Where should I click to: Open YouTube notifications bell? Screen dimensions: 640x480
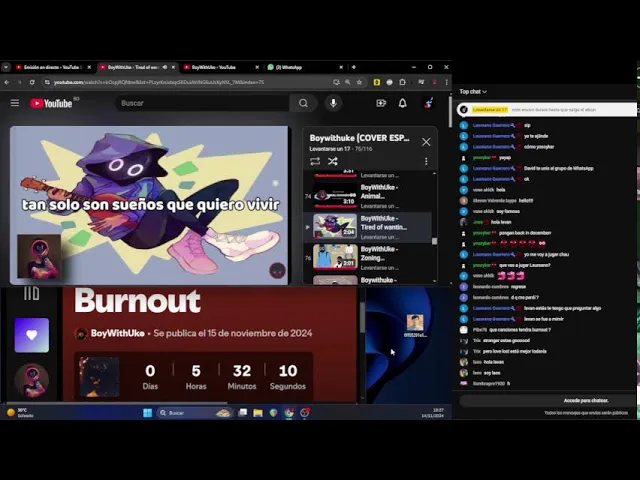[402, 103]
